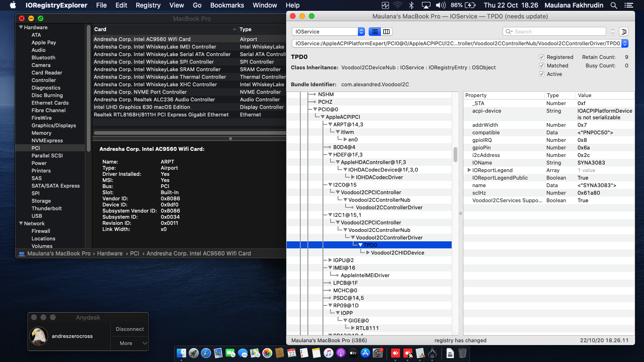The height and width of the screenshot is (362, 644).
Task: Select Thunderbolt in the Hardware sidebar
Action: pos(47,208)
